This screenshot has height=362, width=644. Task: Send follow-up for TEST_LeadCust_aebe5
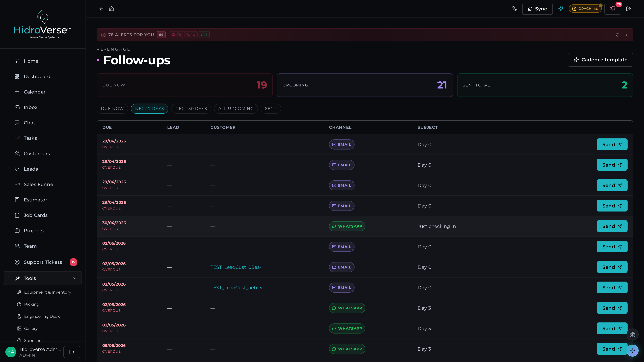pyautogui.click(x=612, y=288)
